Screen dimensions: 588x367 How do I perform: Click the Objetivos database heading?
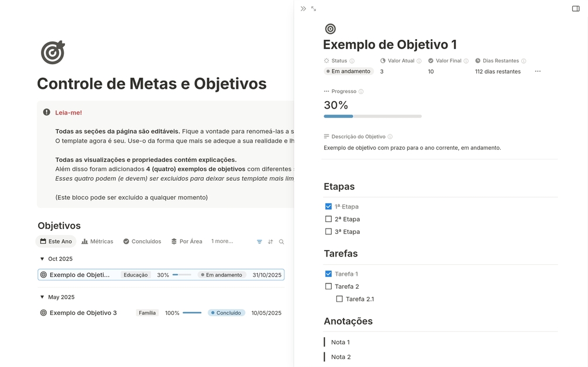point(59,226)
